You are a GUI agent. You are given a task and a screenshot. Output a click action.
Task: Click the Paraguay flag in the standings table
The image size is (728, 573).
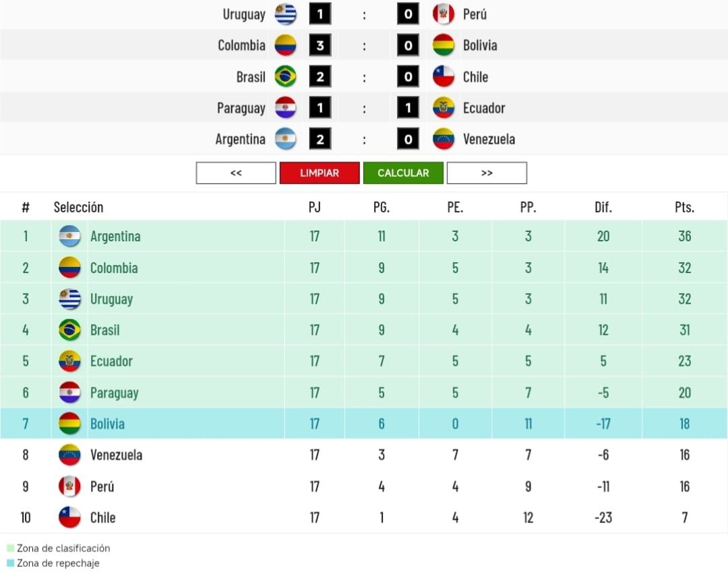pos(69,393)
